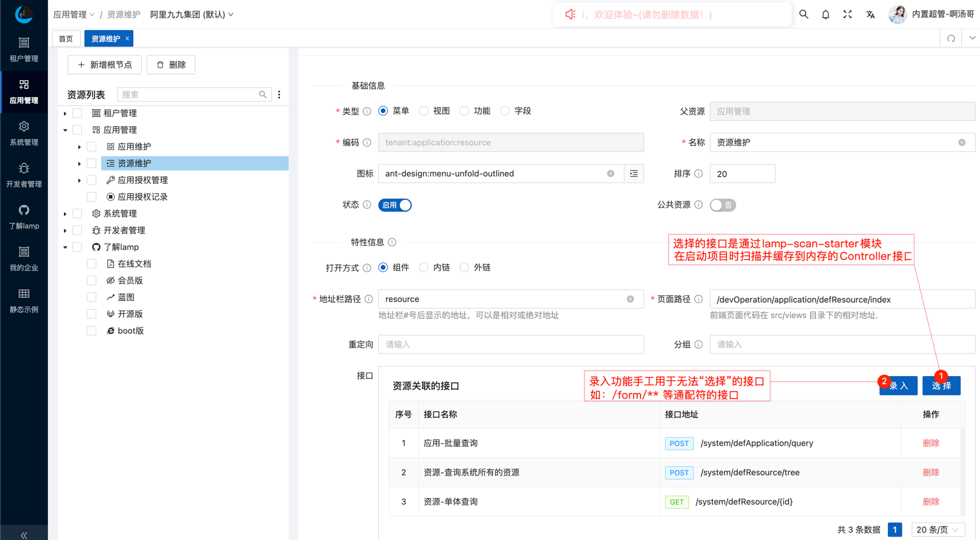Click the three-dot menu beside resource search
The image size is (980, 540).
click(279, 94)
